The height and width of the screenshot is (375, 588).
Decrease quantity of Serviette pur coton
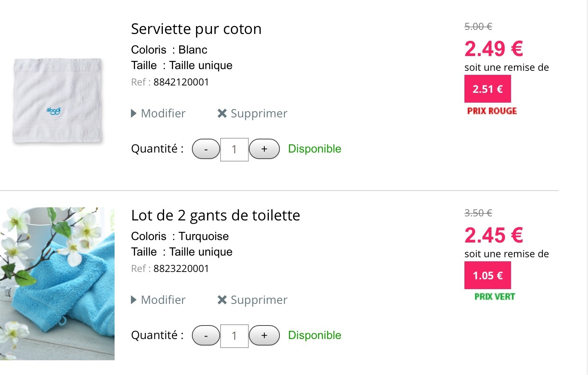[x=206, y=149]
